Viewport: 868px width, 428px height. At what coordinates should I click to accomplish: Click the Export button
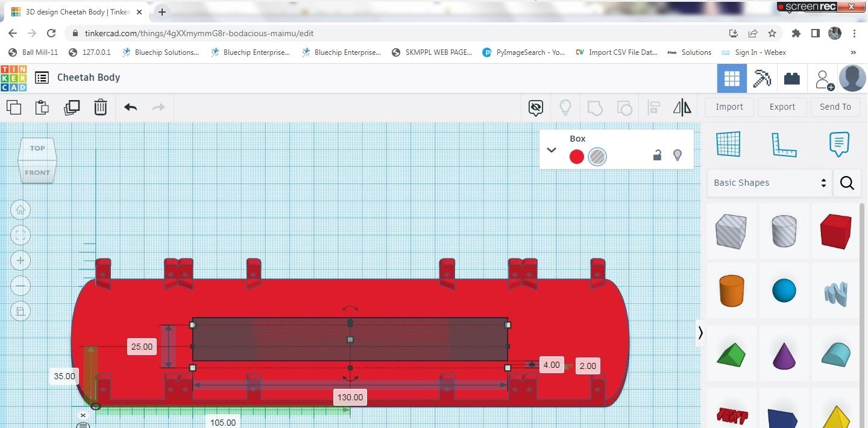click(782, 107)
